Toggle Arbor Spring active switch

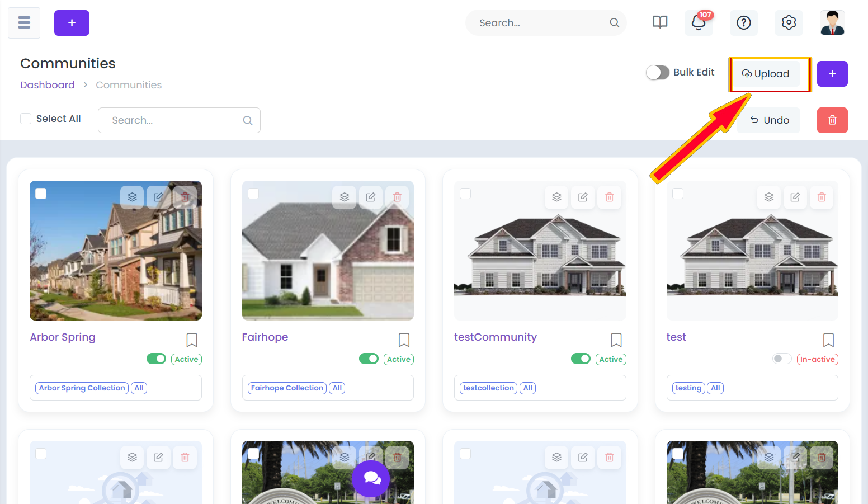click(157, 359)
